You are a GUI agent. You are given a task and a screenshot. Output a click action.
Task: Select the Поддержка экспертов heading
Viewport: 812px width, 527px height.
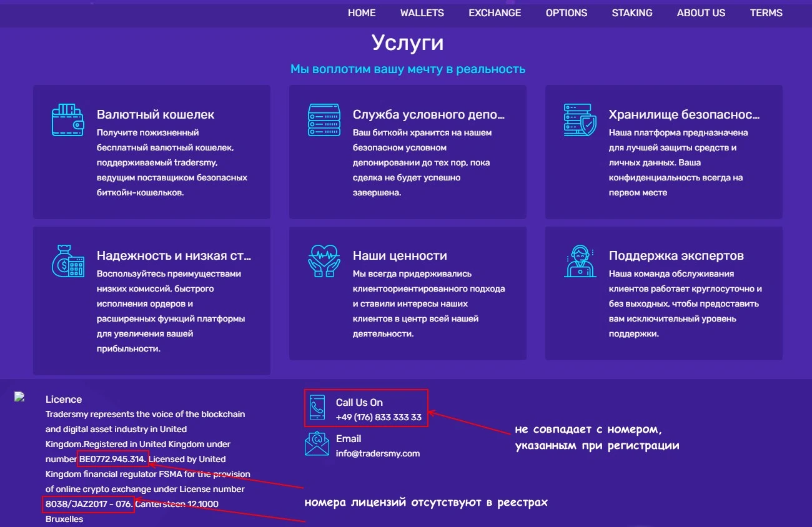click(x=676, y=255)
